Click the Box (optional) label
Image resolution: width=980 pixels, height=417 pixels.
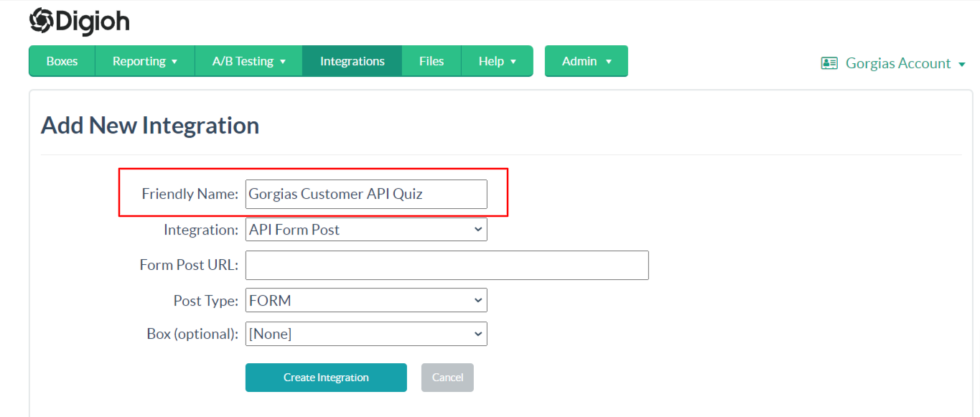coord(192,334)
